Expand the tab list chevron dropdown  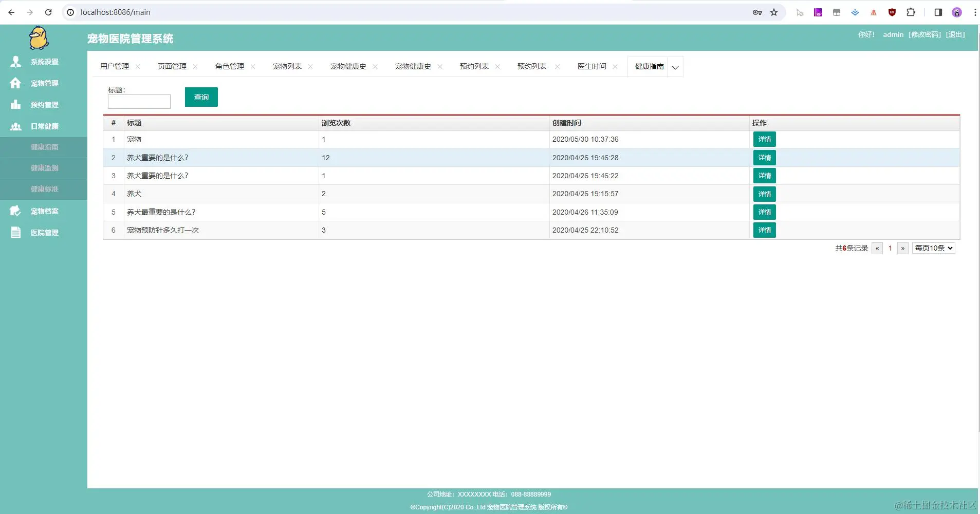click(675, 67)
